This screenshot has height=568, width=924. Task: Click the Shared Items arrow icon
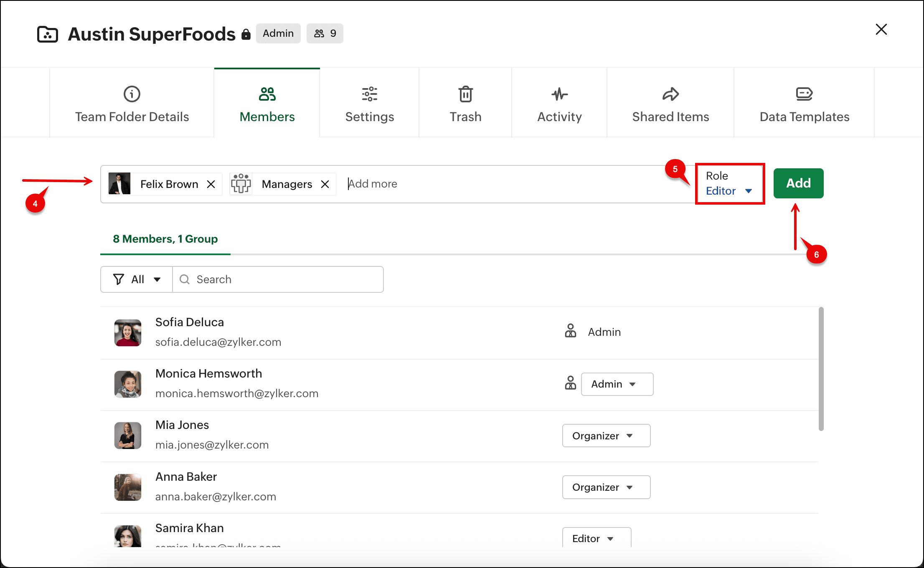(x=670, y=94)
